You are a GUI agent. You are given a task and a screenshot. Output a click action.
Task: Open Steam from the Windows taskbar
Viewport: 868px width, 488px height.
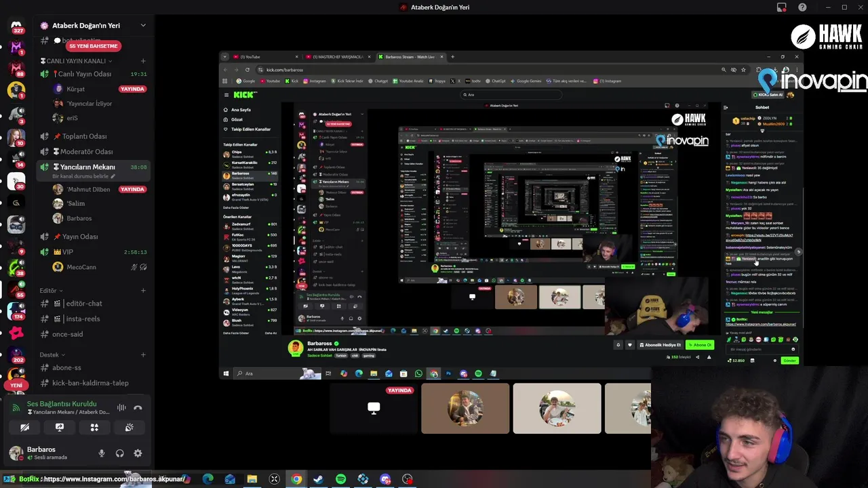318,479
